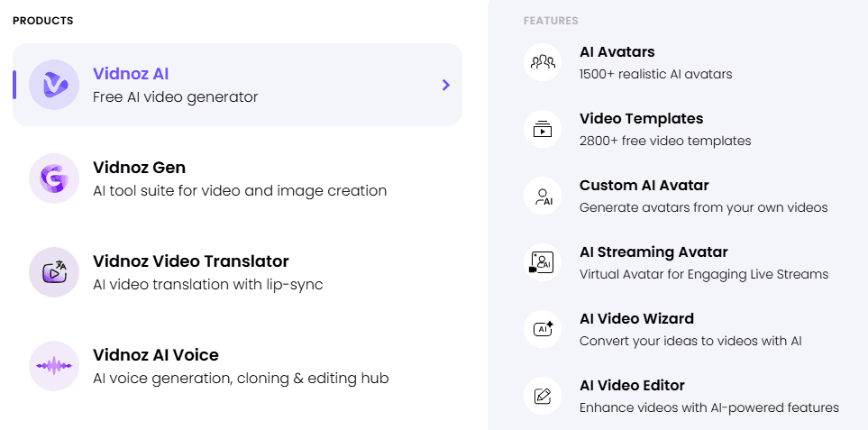
Task: Click the Video Templates icon
Action: 543,129
